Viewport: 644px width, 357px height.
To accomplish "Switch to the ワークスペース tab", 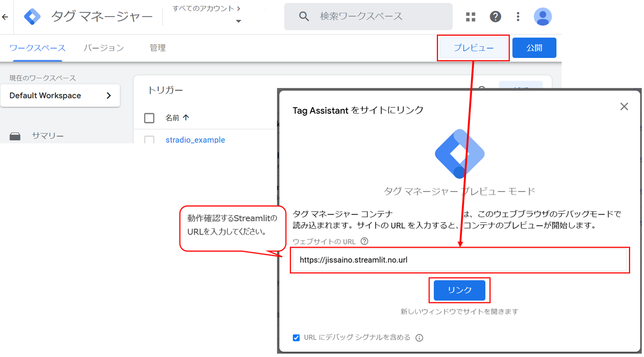I will click(x=38, y=48).
